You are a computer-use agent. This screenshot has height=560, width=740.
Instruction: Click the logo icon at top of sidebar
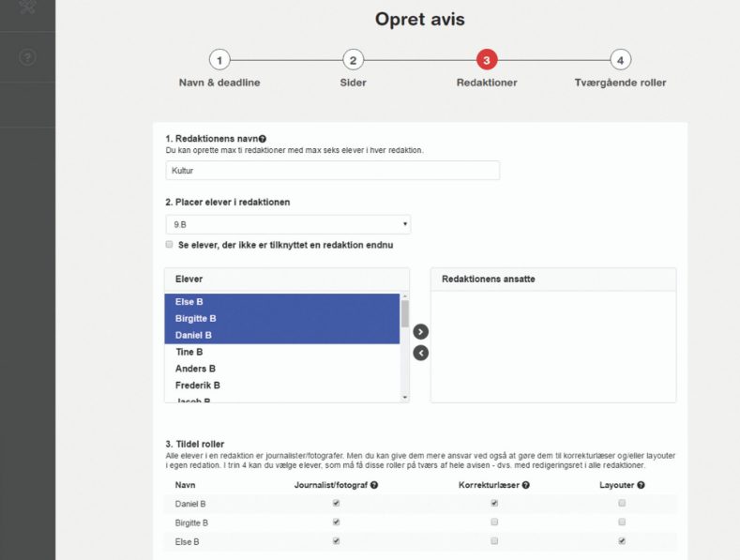click(x=27, y=8)
